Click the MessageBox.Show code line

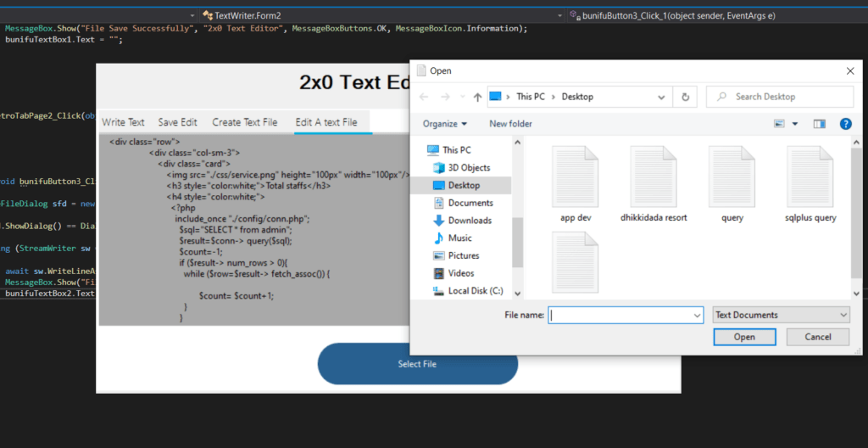266,28
